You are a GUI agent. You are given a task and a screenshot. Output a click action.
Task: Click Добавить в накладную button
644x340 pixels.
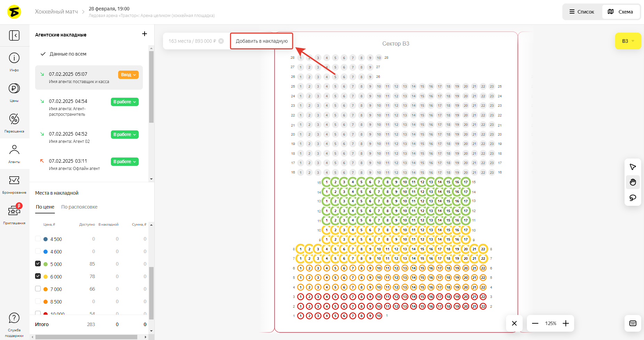pos(262,41)
